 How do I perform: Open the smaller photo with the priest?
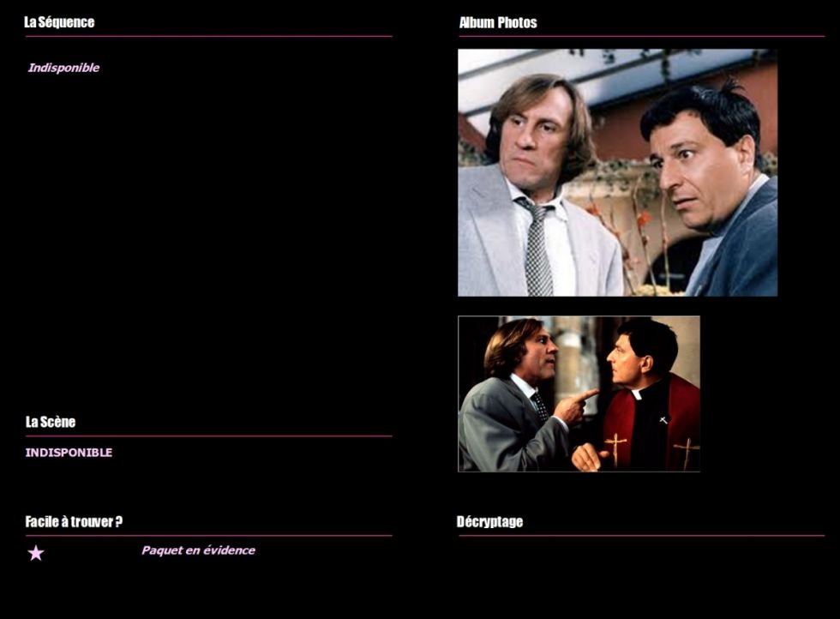coord(579,394)
